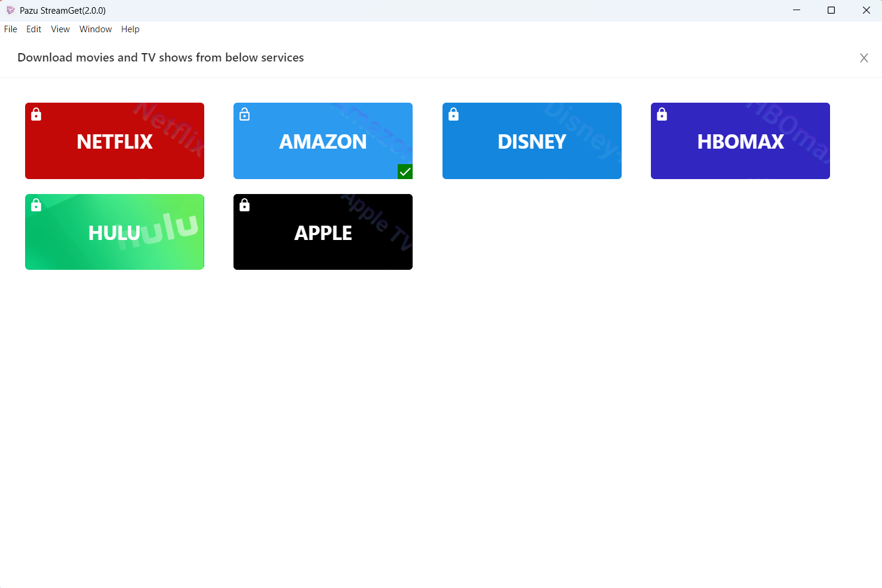
Task: Pick the Hulu service card
Action: pos(115,232)
